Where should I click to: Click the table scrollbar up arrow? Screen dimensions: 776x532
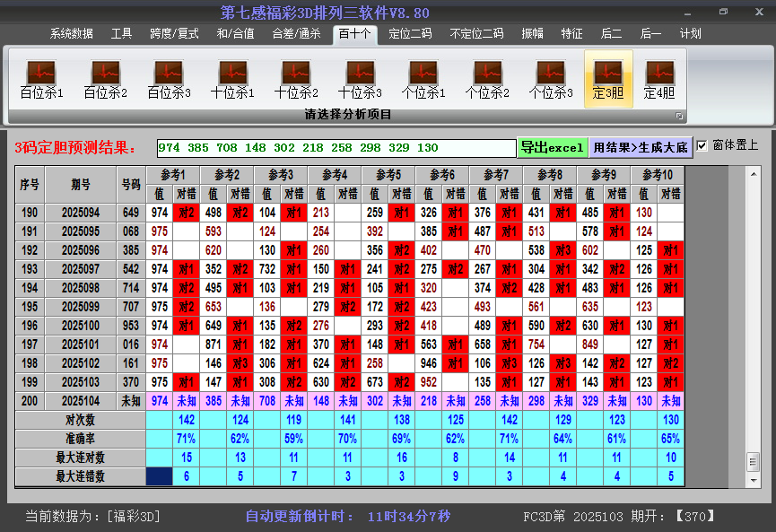coord(754,174)
